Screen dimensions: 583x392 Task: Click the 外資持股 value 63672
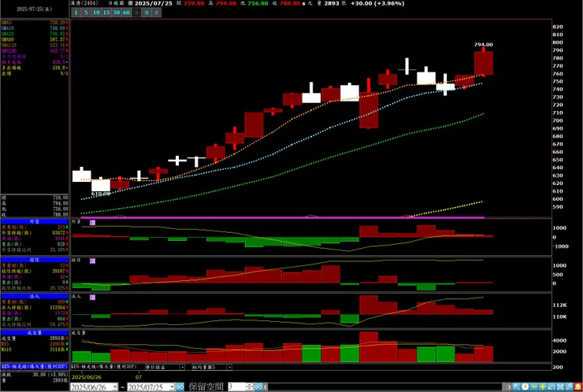pos(59,233)
